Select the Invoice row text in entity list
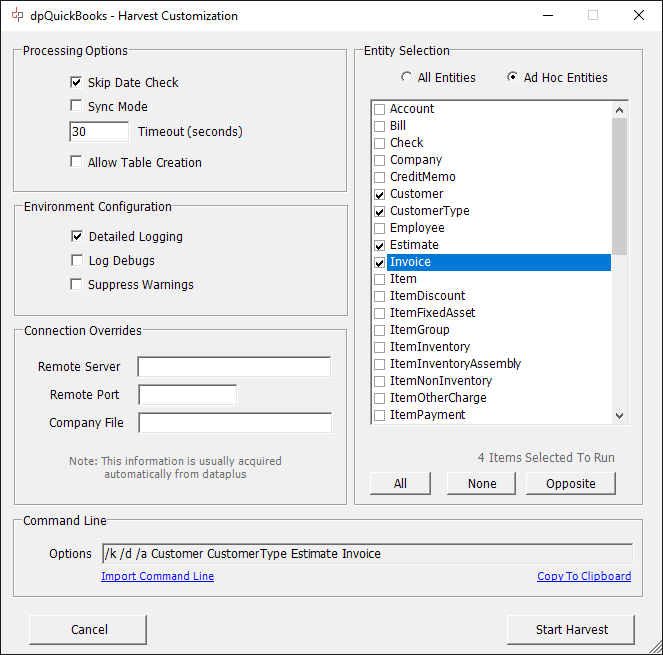 pos(410,262)
